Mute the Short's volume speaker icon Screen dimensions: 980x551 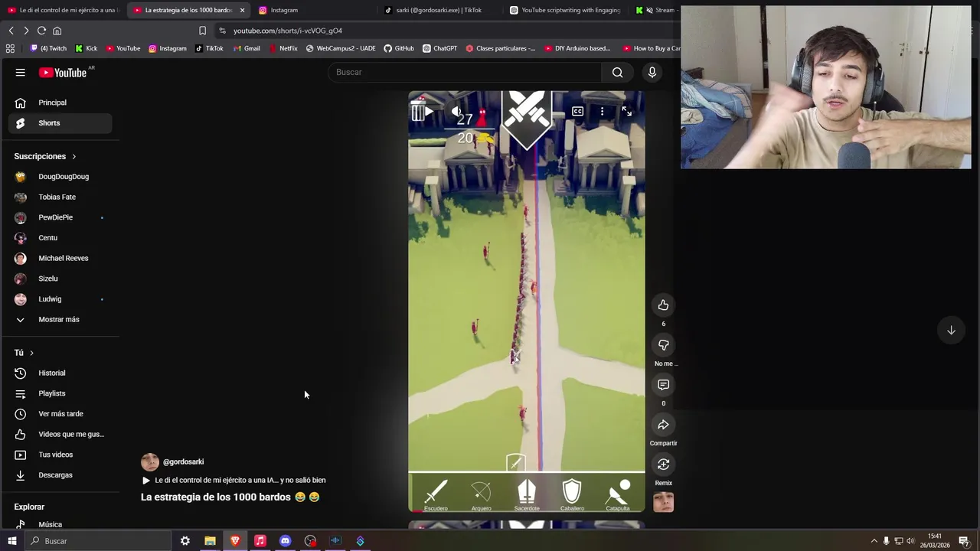456,112
